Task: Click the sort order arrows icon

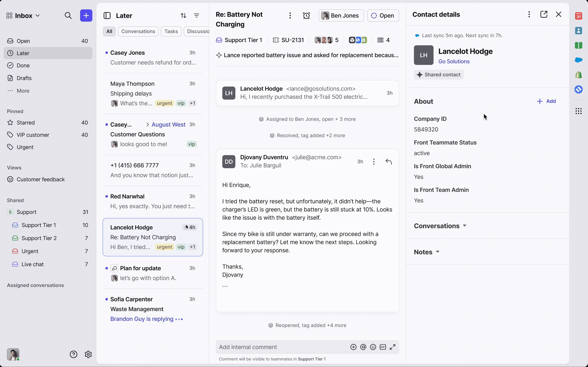Action: (183, 16)
